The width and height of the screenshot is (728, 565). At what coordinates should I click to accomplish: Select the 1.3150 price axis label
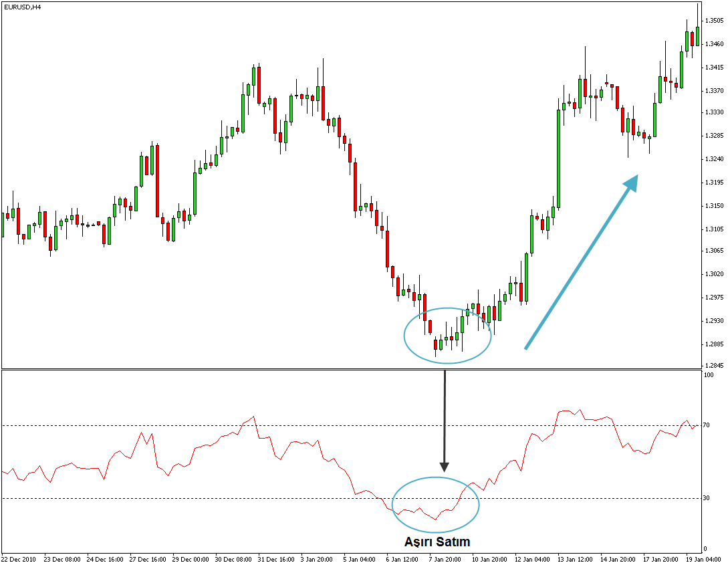click(714, 206)
